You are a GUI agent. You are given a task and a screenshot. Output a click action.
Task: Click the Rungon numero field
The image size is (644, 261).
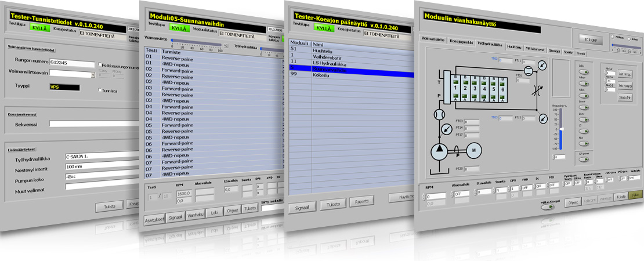(73, 64)
